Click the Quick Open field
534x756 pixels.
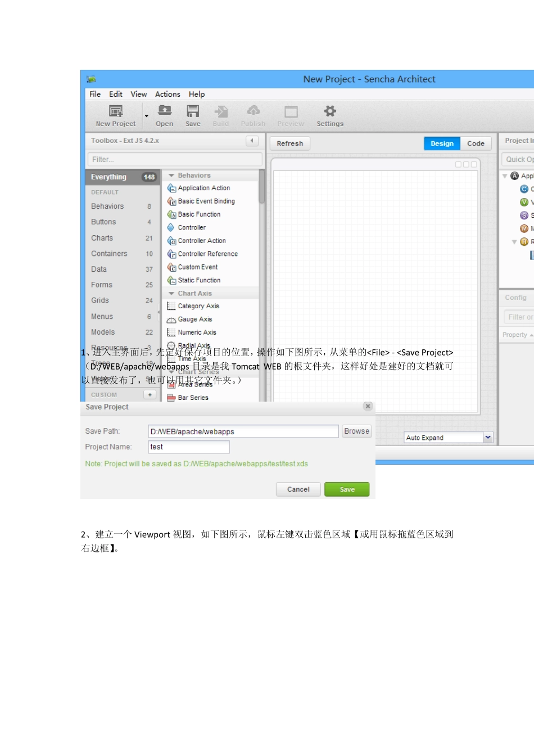[518, 160]
